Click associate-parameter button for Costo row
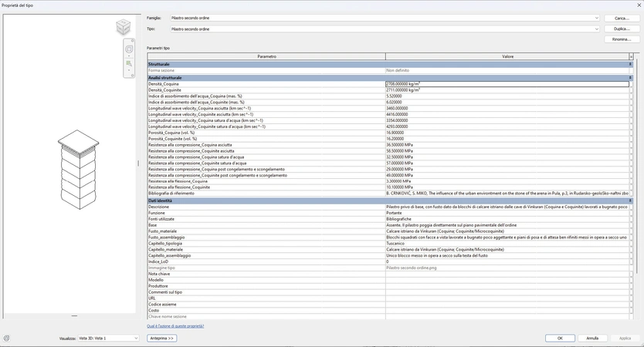This screenshot has height=347, width=644. point(631,311)
